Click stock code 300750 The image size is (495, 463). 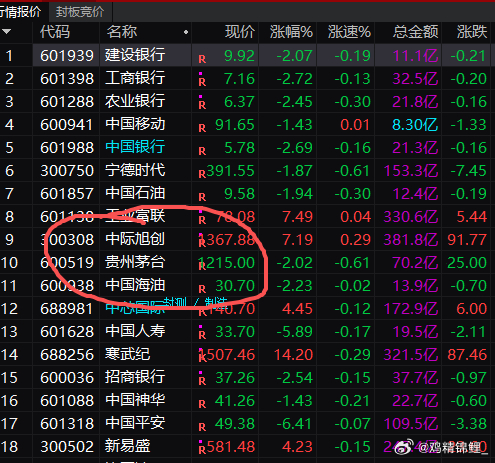(x=67, y=171)
